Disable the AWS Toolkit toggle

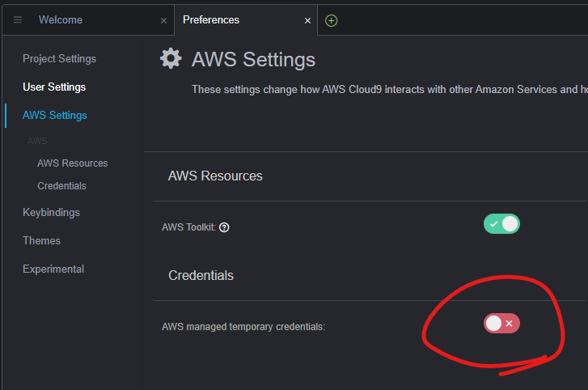(501, 224)
